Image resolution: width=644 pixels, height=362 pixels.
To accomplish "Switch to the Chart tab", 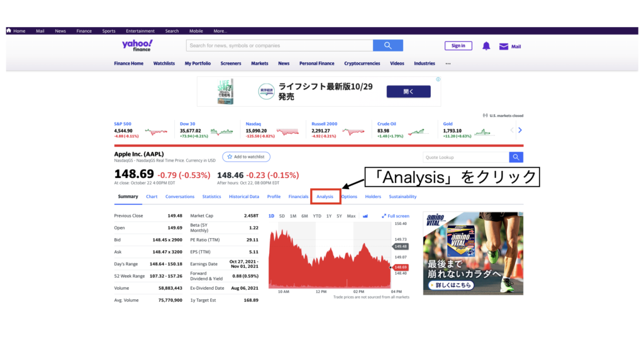I will [x=152, y=197].
